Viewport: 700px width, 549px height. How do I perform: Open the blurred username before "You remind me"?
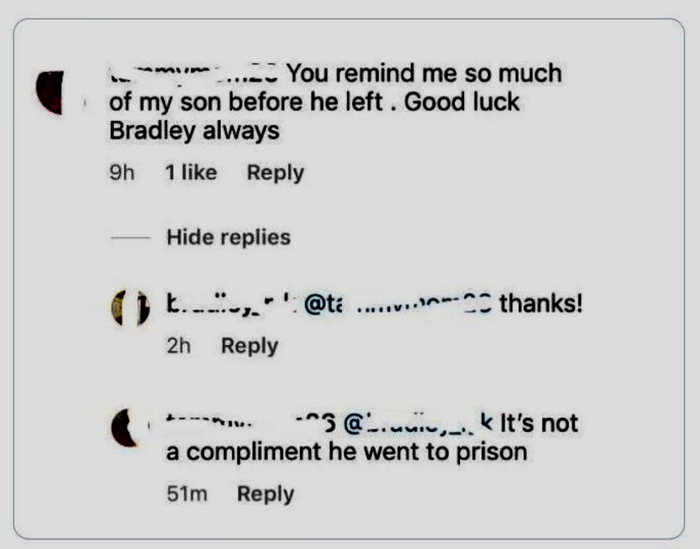194,74
